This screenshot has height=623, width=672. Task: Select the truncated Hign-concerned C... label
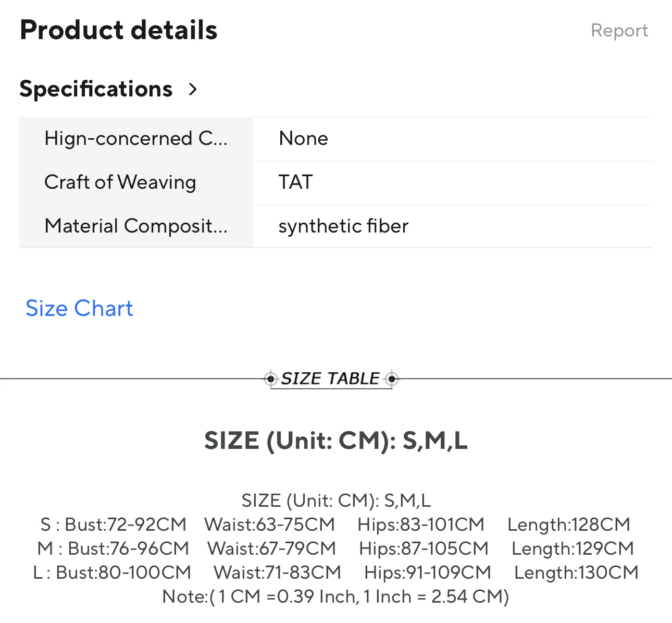click(136, 139)
